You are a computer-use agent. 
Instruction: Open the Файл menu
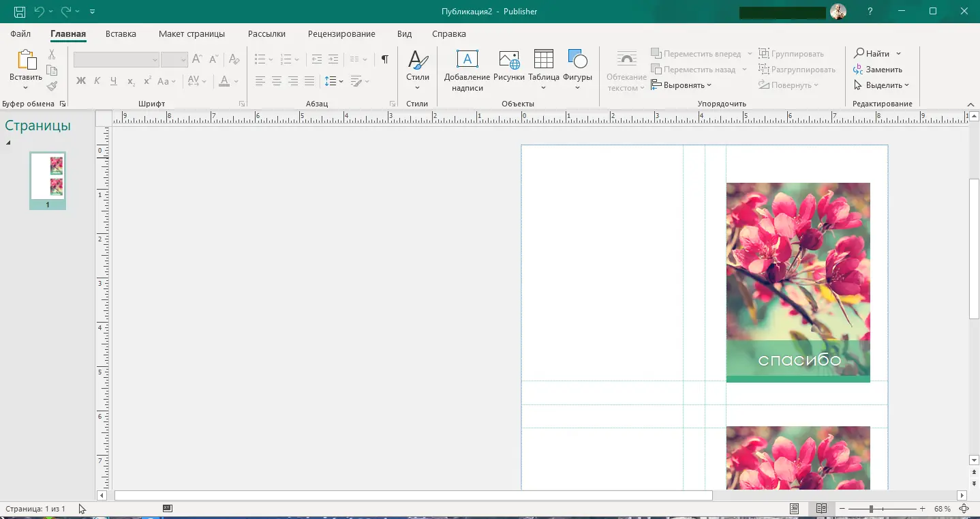pos(20,33)
